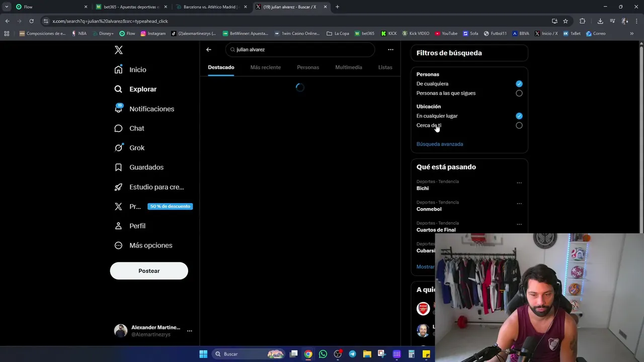Switch to Barcelona vs. Atlético Madrid tab
Screen dimensions: 644x362
(211, 7)
